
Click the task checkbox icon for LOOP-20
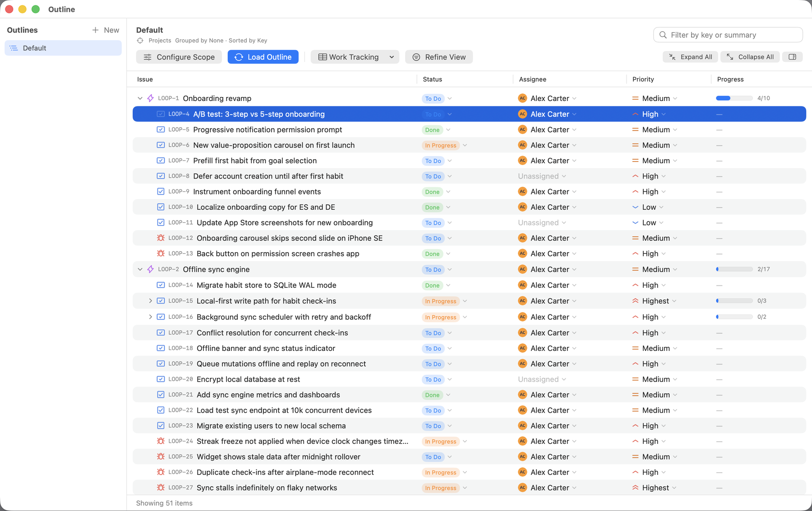click(161, 379)
